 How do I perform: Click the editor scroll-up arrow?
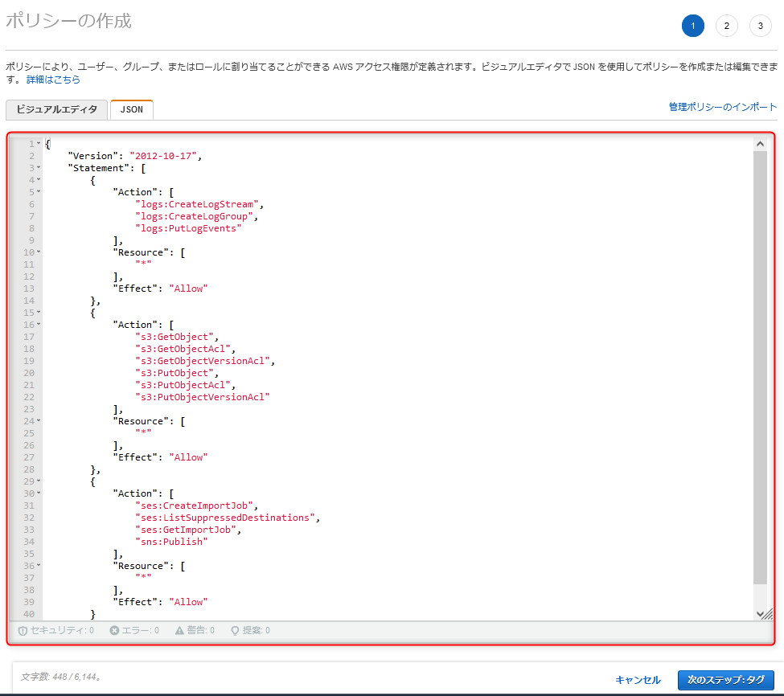point(760,144)
